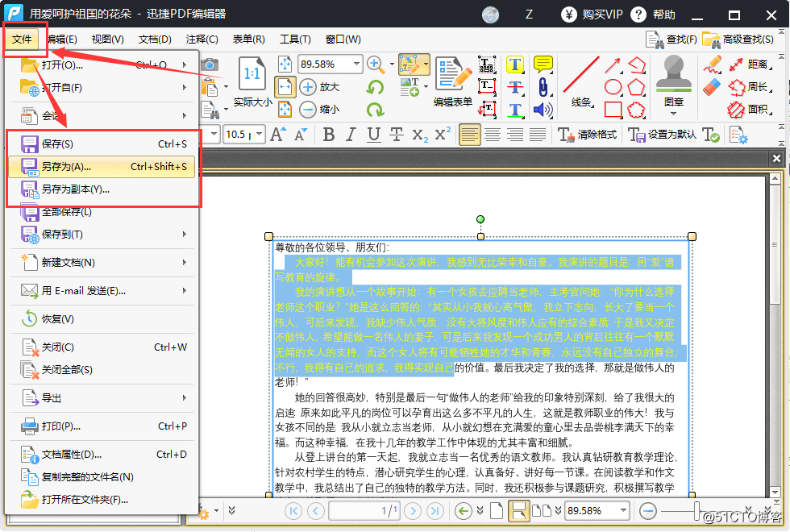Open the 文档(D) menu
This screenshot has width=790, height=532.
155,39
